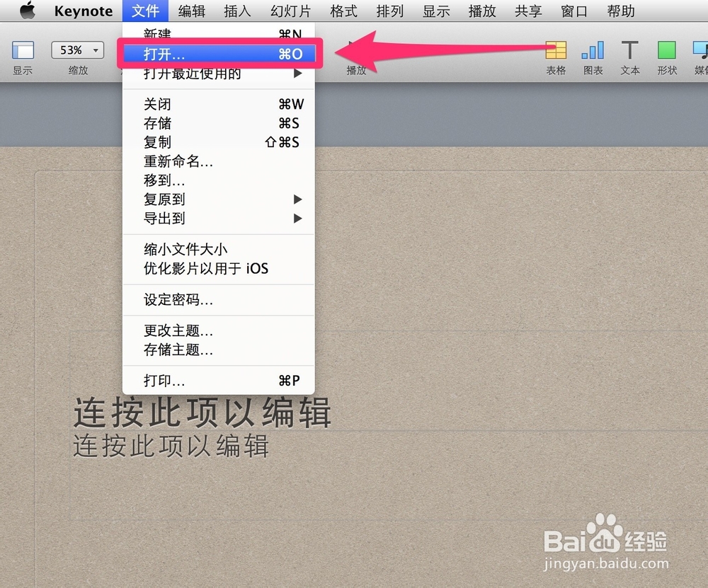Open the 编辑 menu
Viewport: 708px width, 588px height.
coord(192,11)
